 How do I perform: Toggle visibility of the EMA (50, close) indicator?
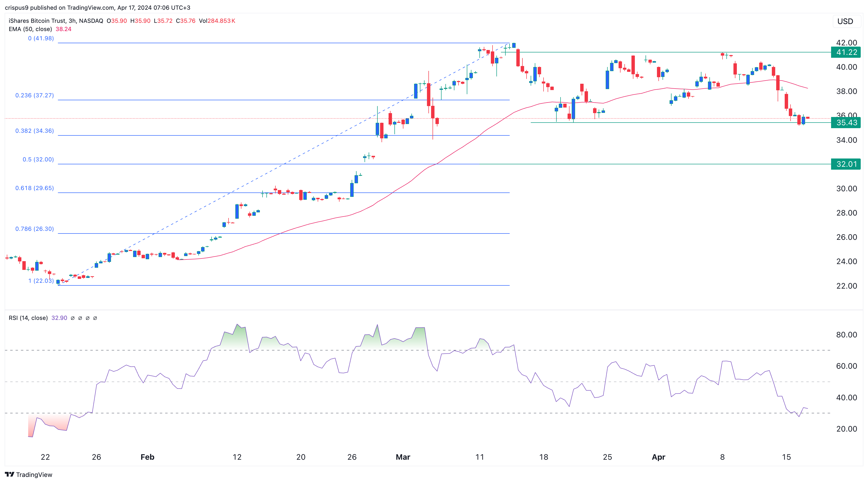[30, 29]
